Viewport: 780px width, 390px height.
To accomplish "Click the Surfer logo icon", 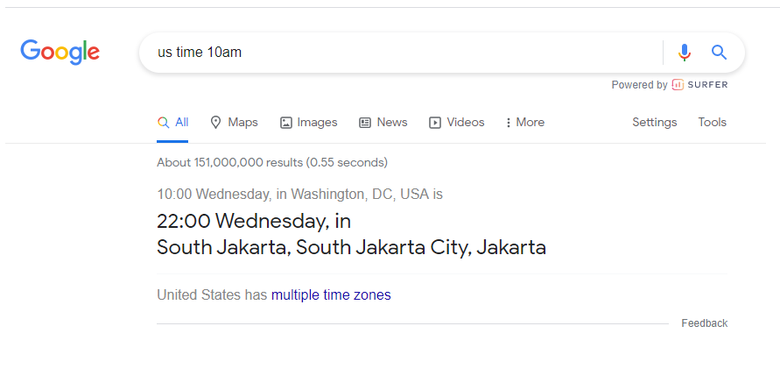I will tap(678, 85).
